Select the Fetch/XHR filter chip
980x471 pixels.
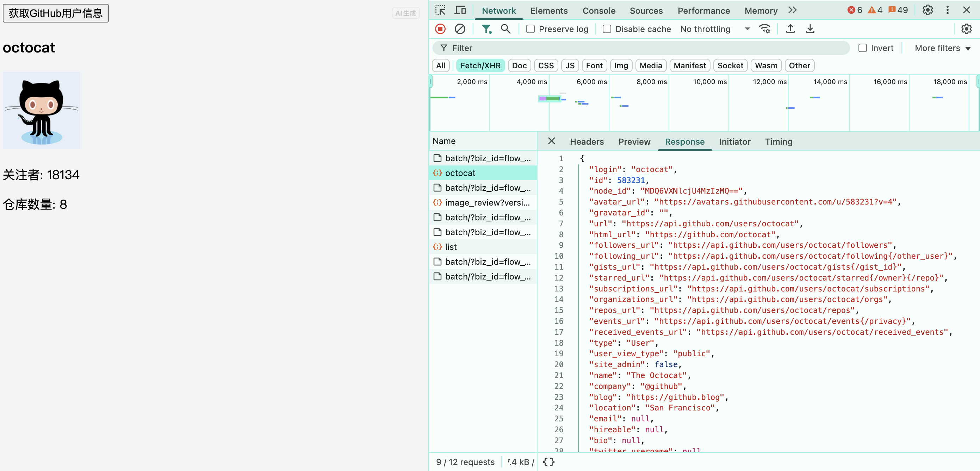tap(480, 65)
